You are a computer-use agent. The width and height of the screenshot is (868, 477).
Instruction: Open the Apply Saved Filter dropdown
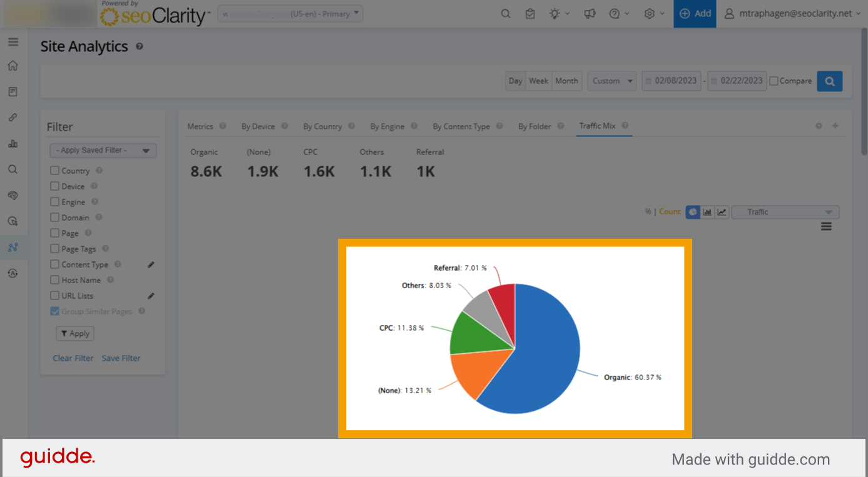[x=103, y=150]
